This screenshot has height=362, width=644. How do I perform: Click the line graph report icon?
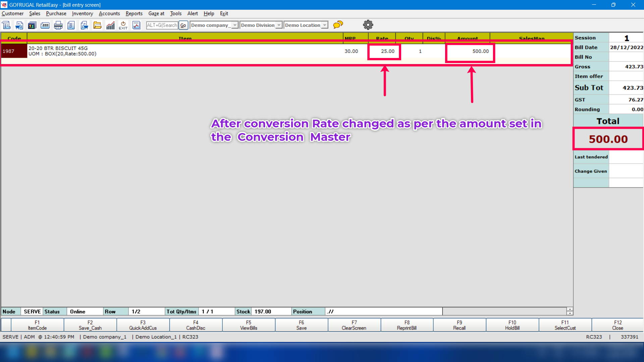click(136, 25)
